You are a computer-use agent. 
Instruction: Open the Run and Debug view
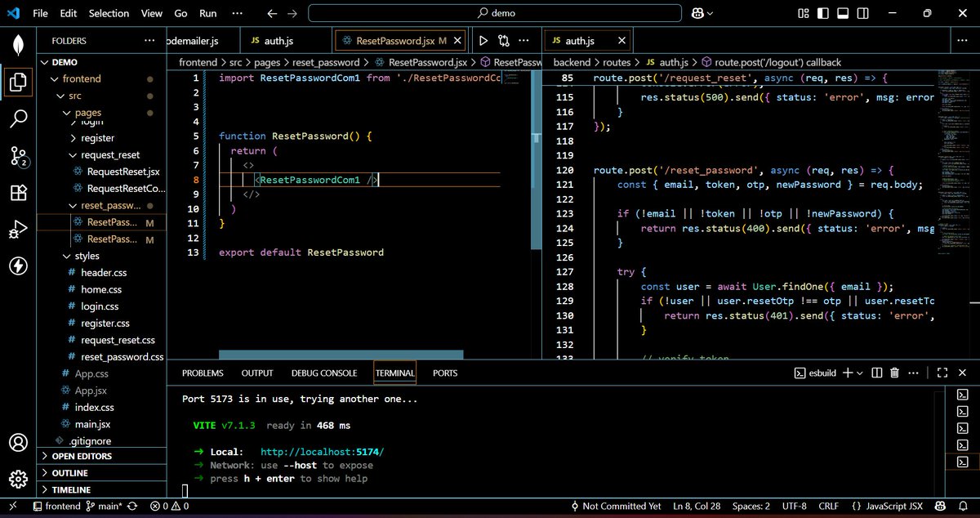point(18,230)
